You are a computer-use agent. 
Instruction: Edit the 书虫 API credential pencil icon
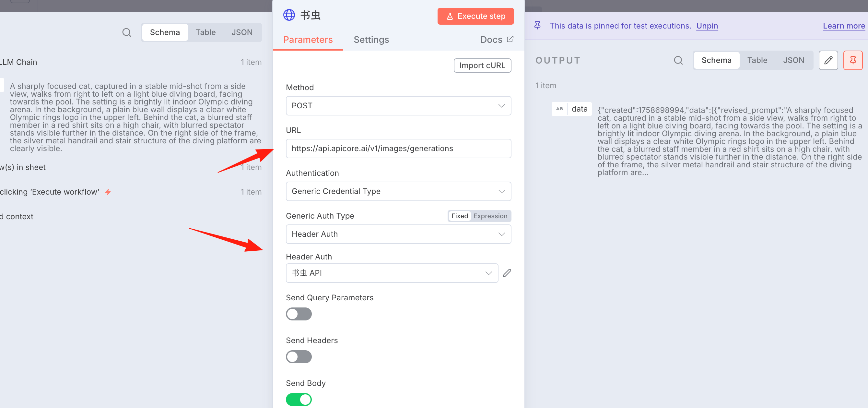point(507,273)
